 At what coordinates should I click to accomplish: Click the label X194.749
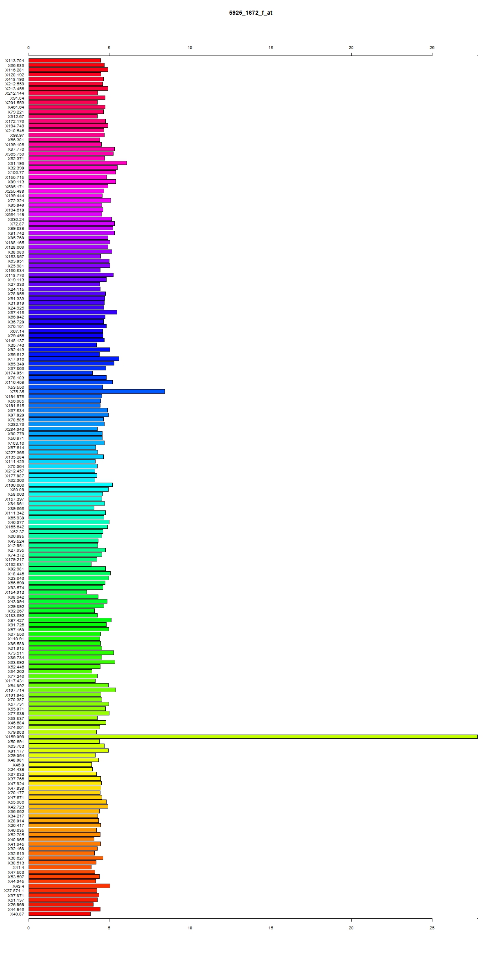click(x=15, y=126)
